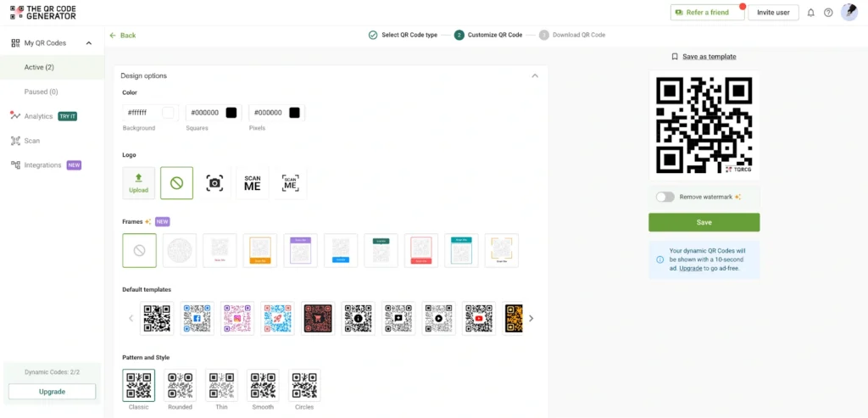Collapse the Design options panel
The image size is (868, 418).
[x=535, y=75]
